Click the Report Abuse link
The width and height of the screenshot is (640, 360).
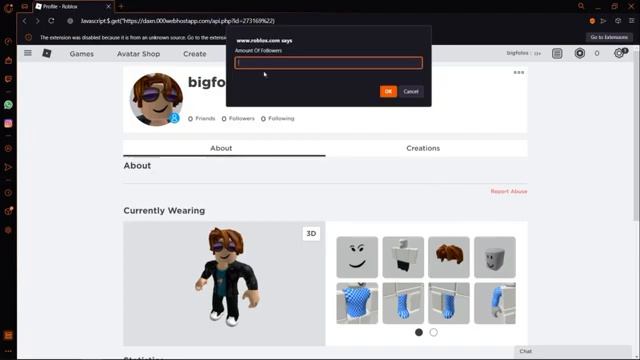tap(509, 191)
